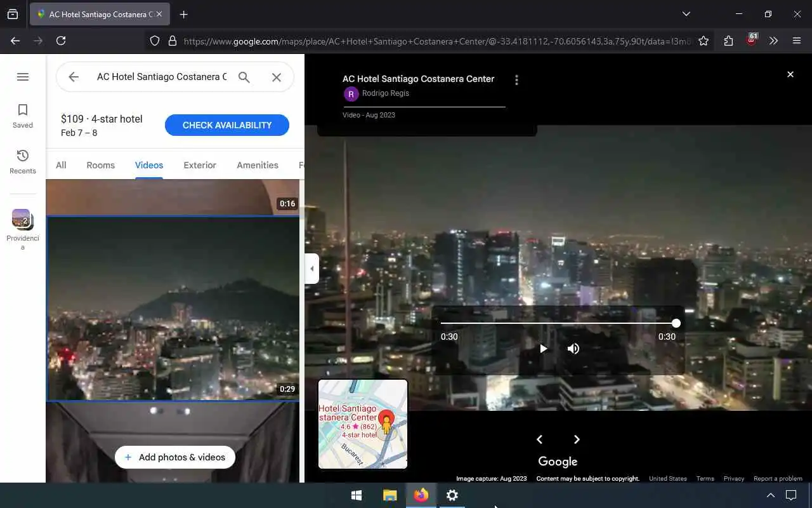Switch to the All tab
This screenshot has width=812, height=508.
61,165
